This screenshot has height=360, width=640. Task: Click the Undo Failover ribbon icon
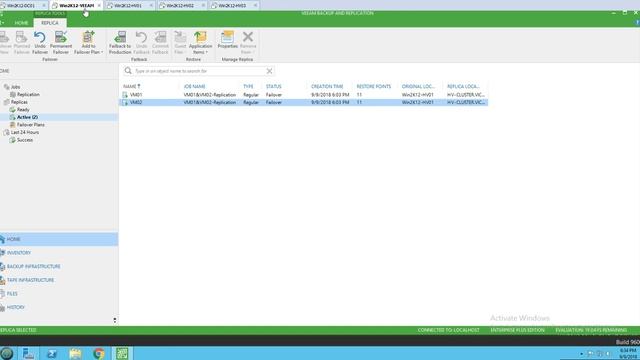(40, 42)
